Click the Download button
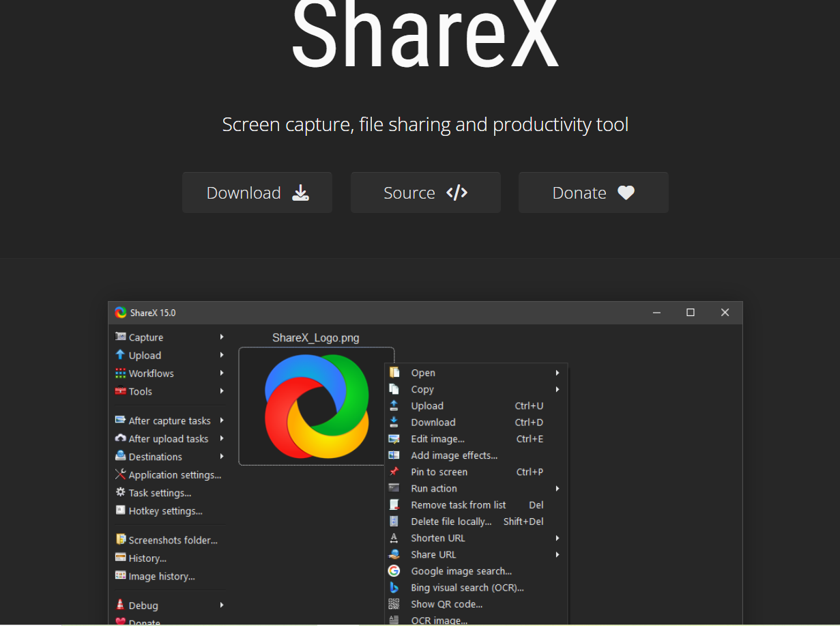Viewport: 840px width, 626px height. point(257,193)
